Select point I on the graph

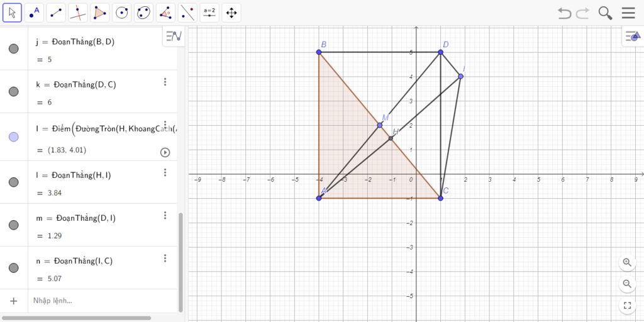461,76
